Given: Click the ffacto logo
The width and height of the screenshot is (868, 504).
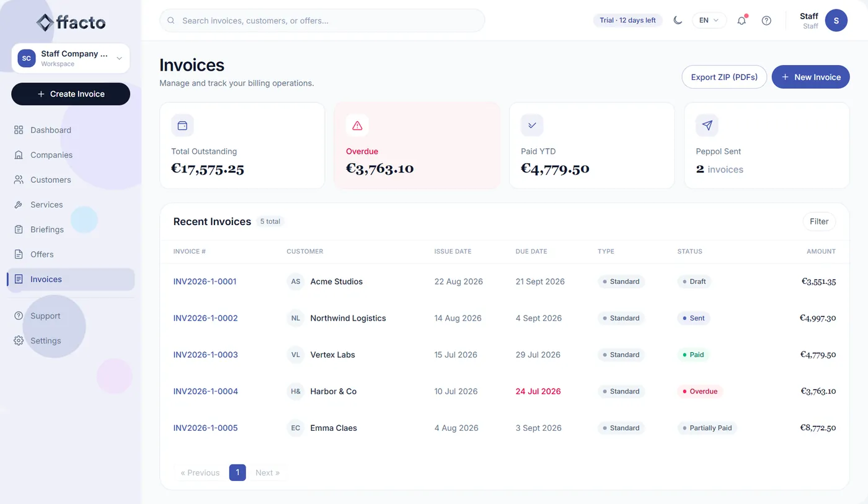Looking at the screenshot, I should [71, 23].
